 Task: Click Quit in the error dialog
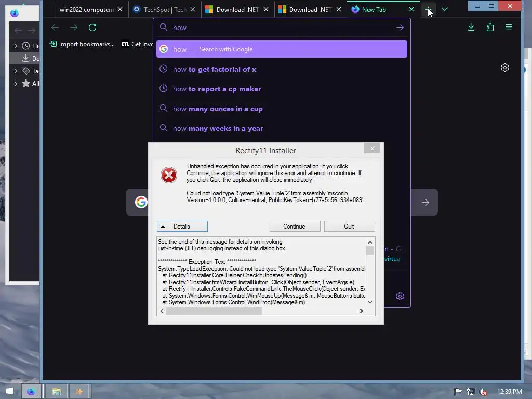tap(350, 227)
